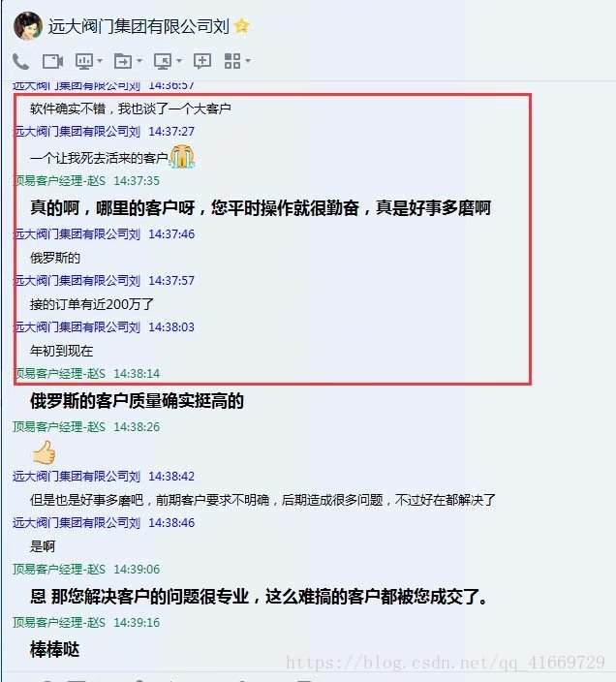Start a voice call with the phone icon

20,61
